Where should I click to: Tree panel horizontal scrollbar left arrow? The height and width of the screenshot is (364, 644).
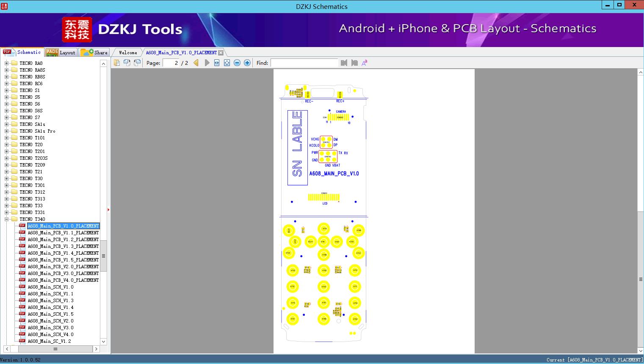(7, 349)
